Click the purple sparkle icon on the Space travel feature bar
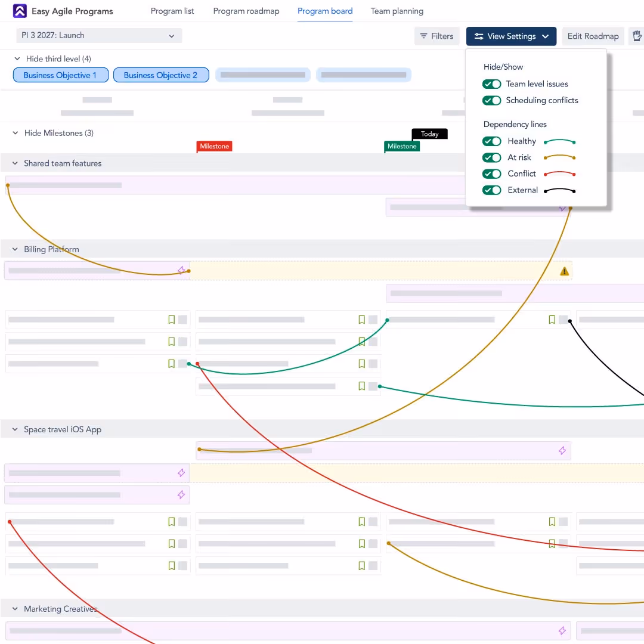Screen dimensions: 644x644 (x=562, y=450)
